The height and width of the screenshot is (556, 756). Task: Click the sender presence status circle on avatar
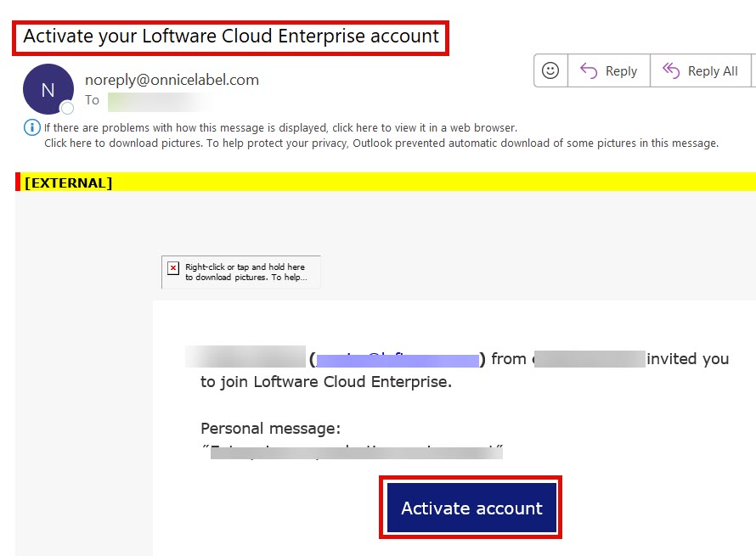[67, 108]
